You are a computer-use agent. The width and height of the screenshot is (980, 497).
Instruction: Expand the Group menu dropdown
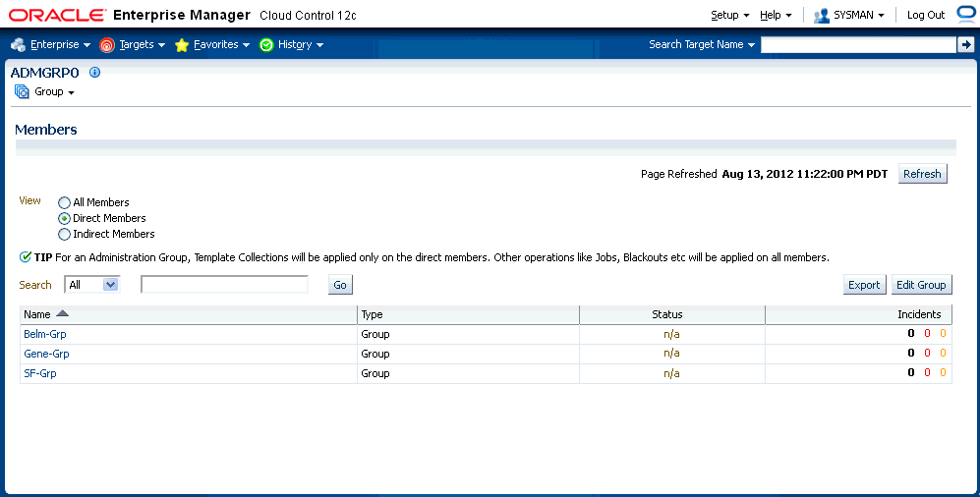click(54, 91)
